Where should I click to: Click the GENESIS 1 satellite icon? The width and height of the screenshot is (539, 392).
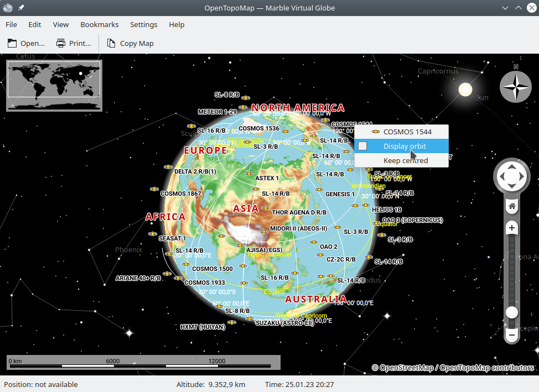(319, 190)
